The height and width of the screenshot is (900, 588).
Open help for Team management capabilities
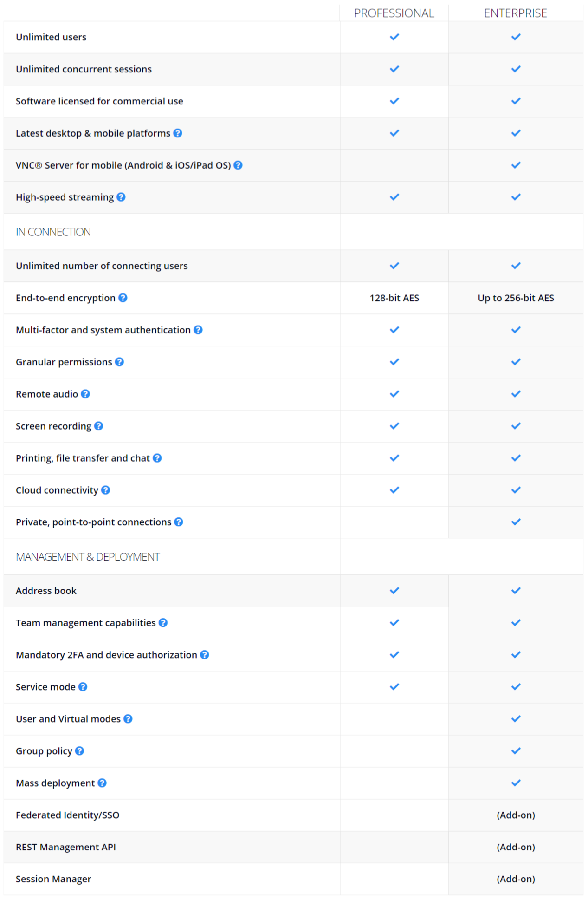click(x=163, y=623)
